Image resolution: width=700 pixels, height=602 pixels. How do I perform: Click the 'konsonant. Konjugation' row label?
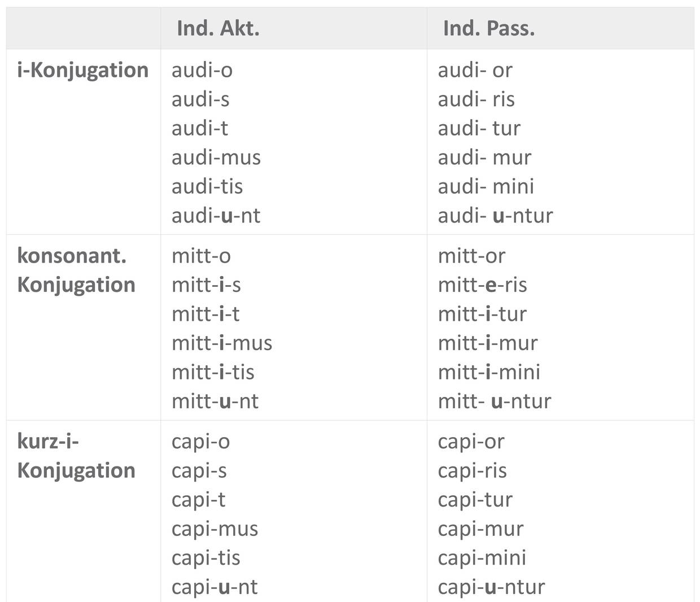tap(76, 270)
